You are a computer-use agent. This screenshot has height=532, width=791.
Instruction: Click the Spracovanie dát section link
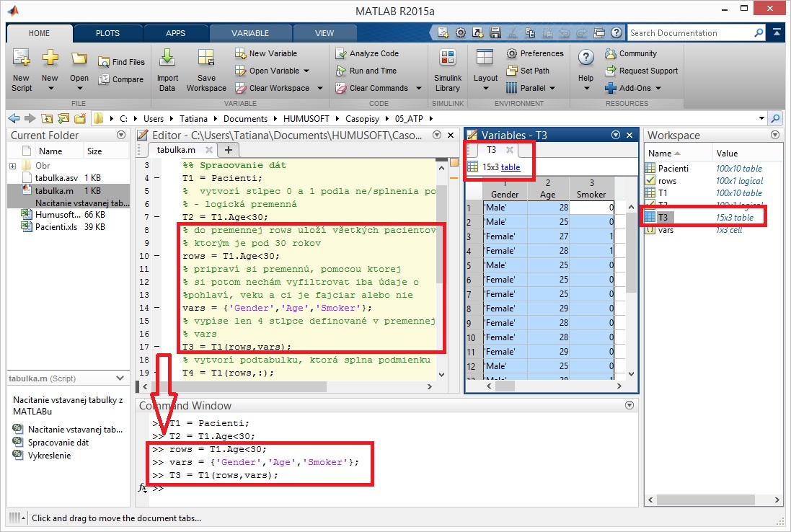pos(58,443)
